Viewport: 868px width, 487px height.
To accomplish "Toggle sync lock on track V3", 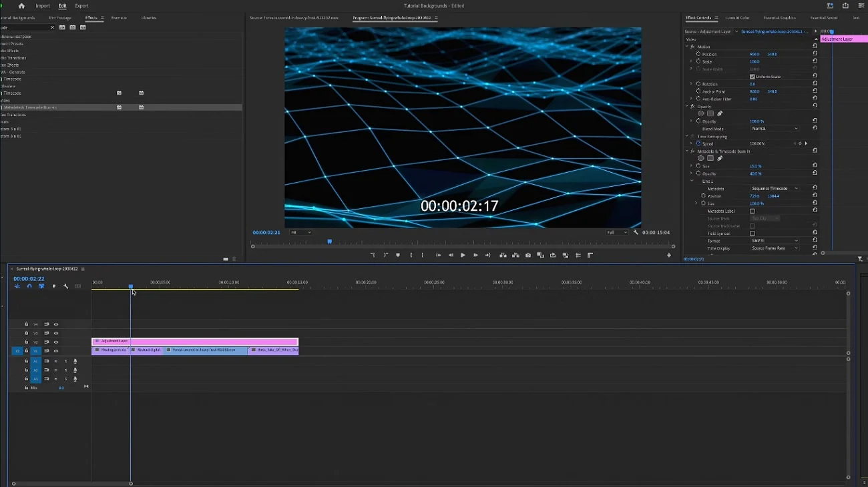I will pos(47,333).
